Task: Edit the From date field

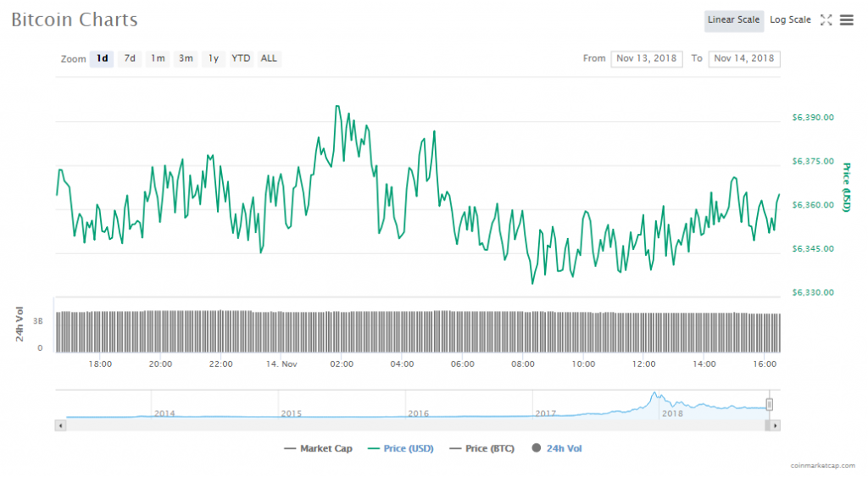Action: click(x=647, y=58)
